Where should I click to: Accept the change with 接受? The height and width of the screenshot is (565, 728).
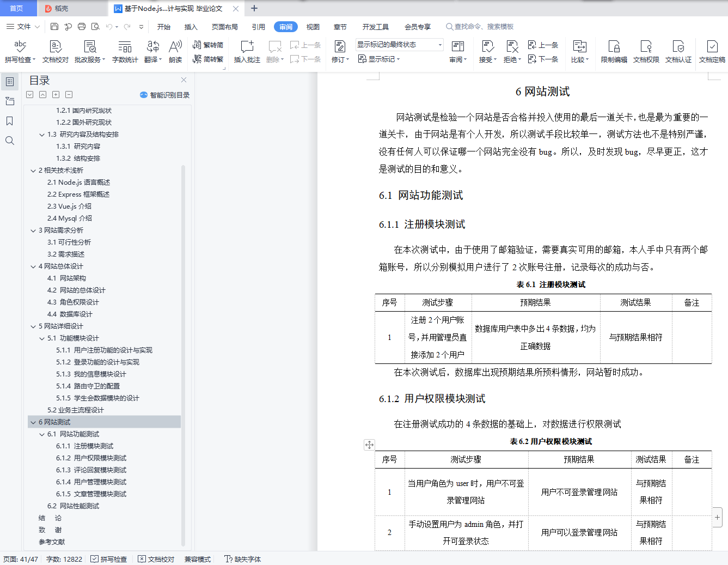point(487,52)
